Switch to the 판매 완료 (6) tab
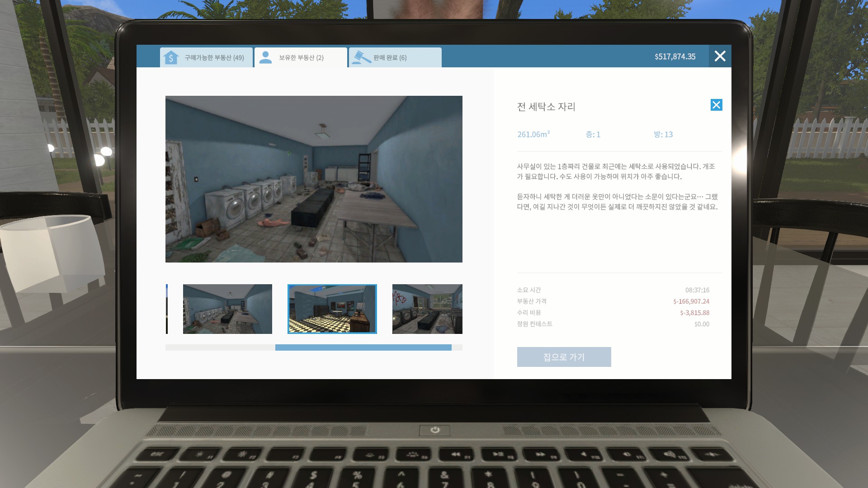This screenshot has width=868, height=488. pos(390,58)
